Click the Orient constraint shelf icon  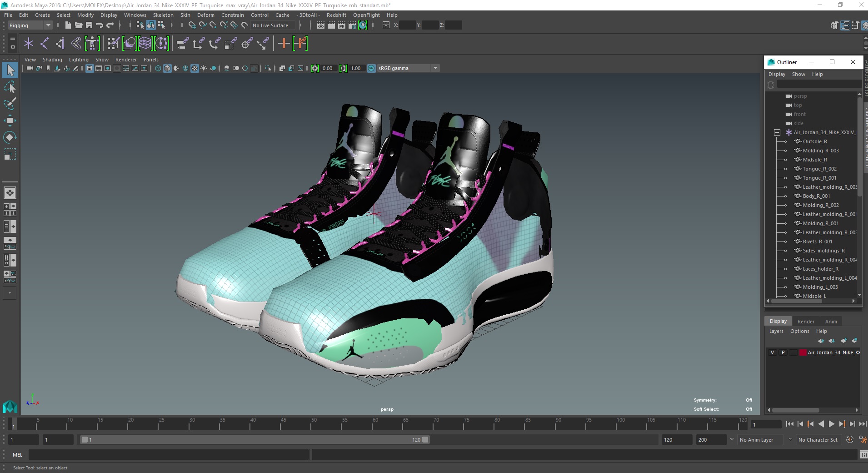(215, 43)
